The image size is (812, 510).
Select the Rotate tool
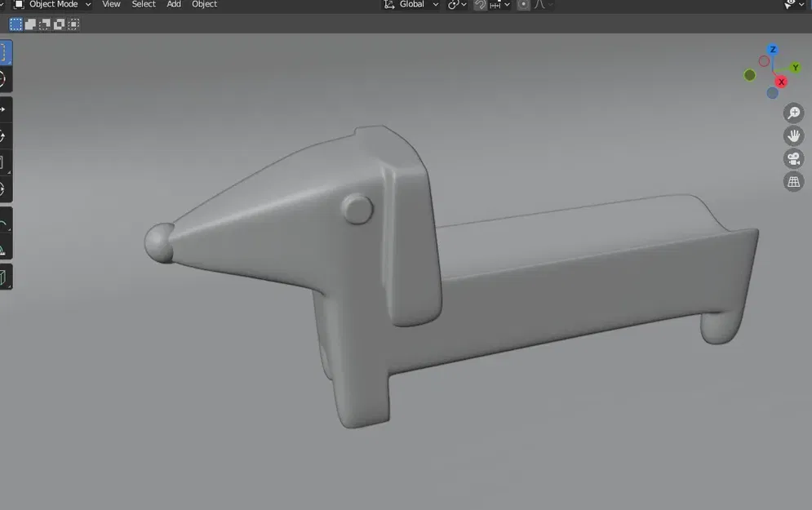(5, 136)
